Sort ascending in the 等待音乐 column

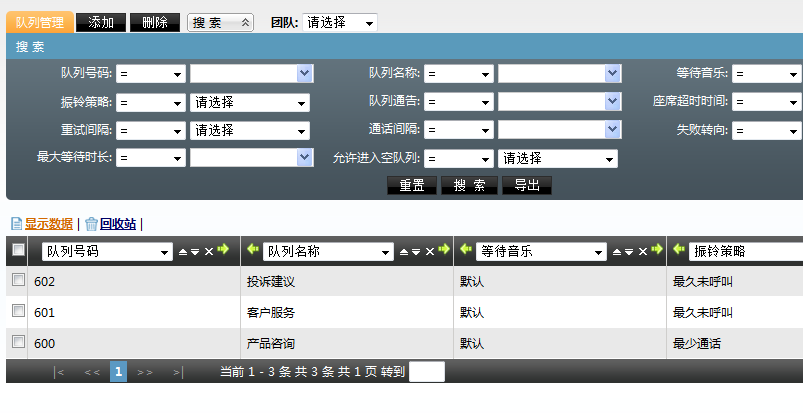point(617,252)
